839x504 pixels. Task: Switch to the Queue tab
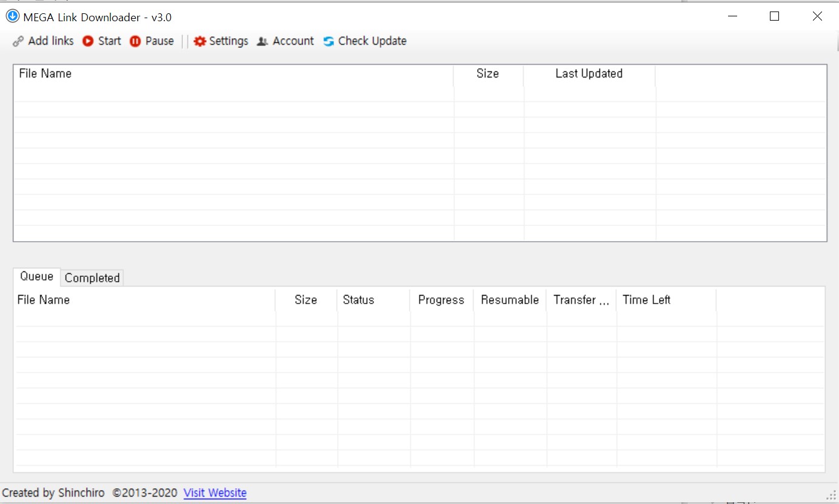pyautogui.click(x=37, y=276)
